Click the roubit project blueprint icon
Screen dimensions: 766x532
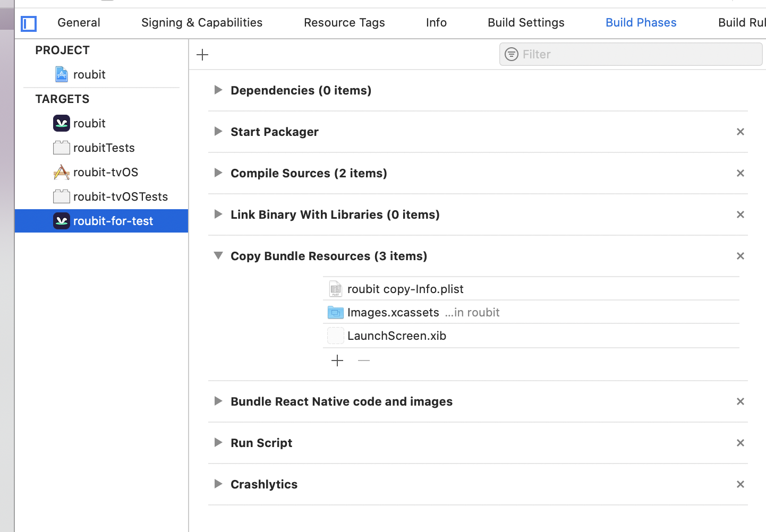62,74
